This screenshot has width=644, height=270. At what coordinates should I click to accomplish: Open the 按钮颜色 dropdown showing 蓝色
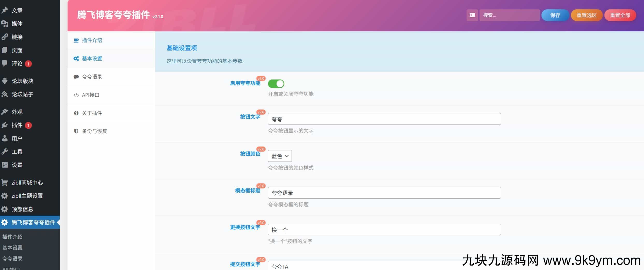[280, 156]
